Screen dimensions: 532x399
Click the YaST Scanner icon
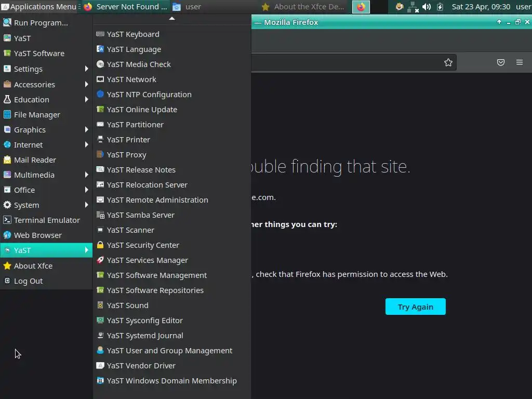[100, 230]
